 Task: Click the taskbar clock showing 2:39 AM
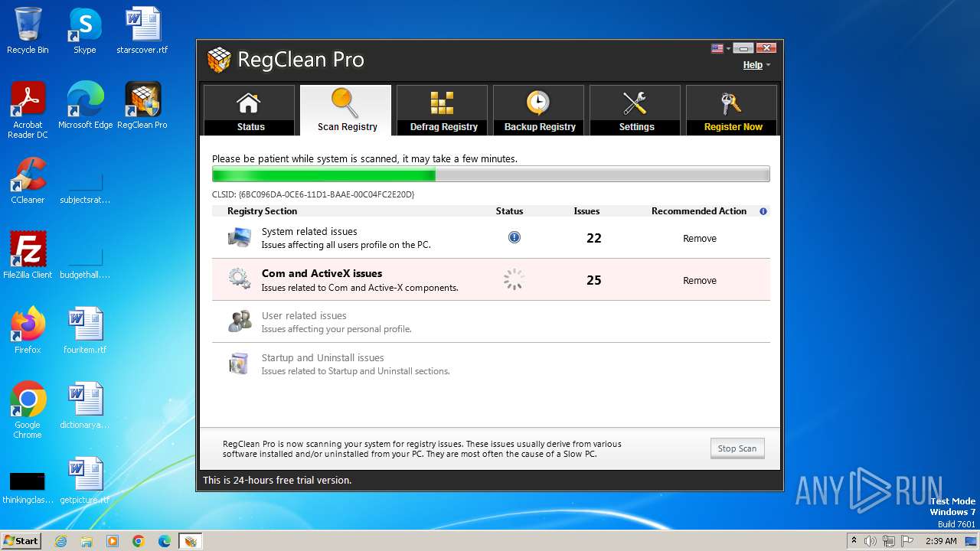(x=941, y=541)
